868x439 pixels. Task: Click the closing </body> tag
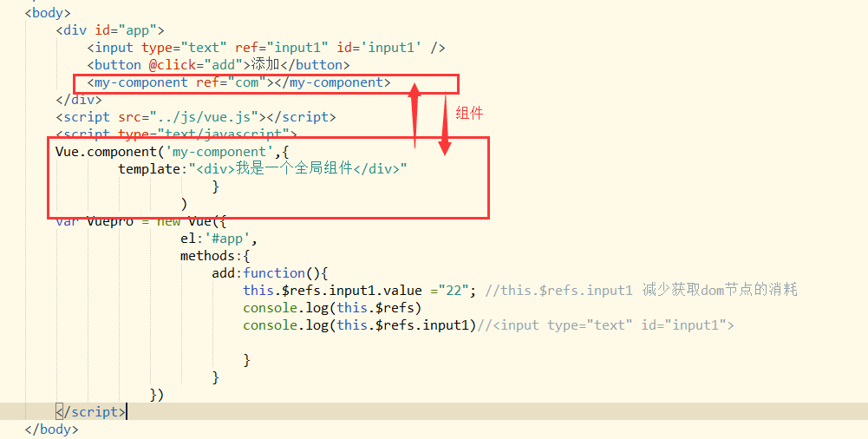pos(51,429)
